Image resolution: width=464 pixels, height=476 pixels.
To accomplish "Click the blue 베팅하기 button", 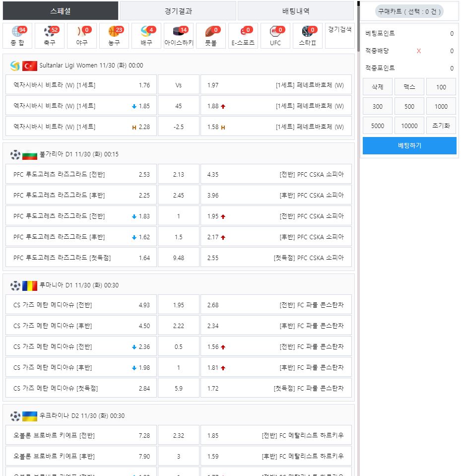I will pyautogui.click(x=409, y=146).
